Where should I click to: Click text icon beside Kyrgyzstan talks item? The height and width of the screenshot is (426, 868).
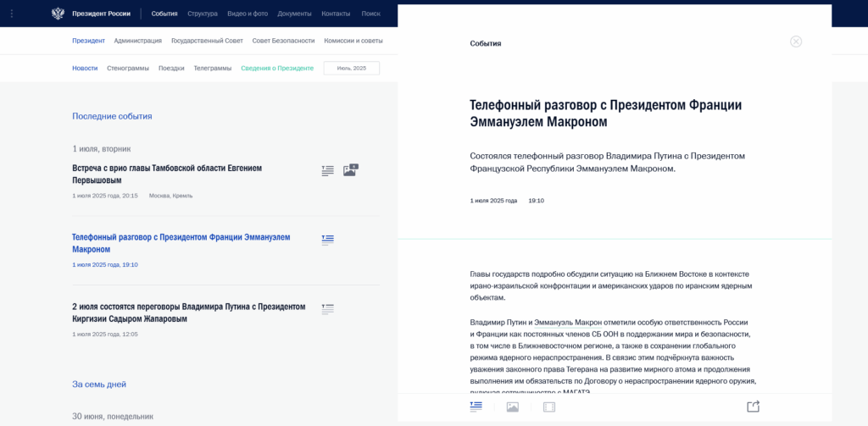coord(328,309)
